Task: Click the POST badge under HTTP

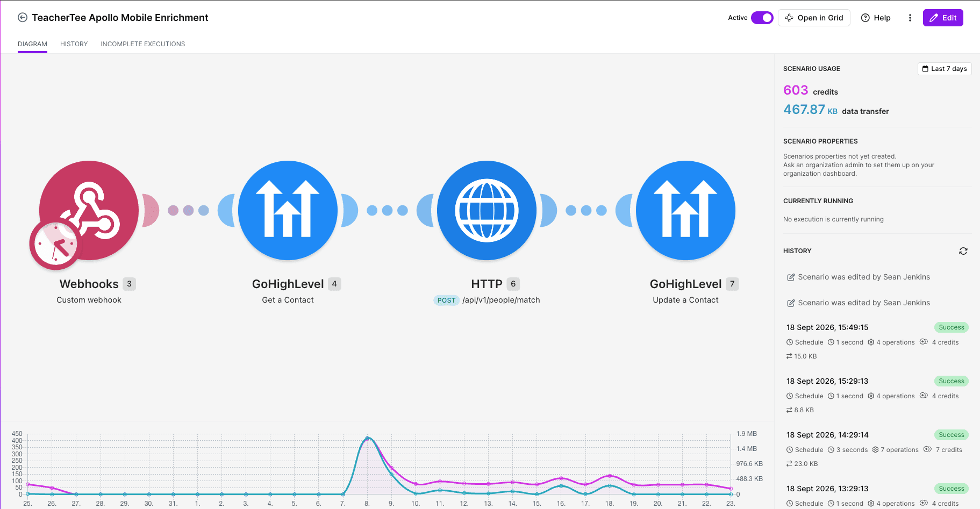Action: 446,300
